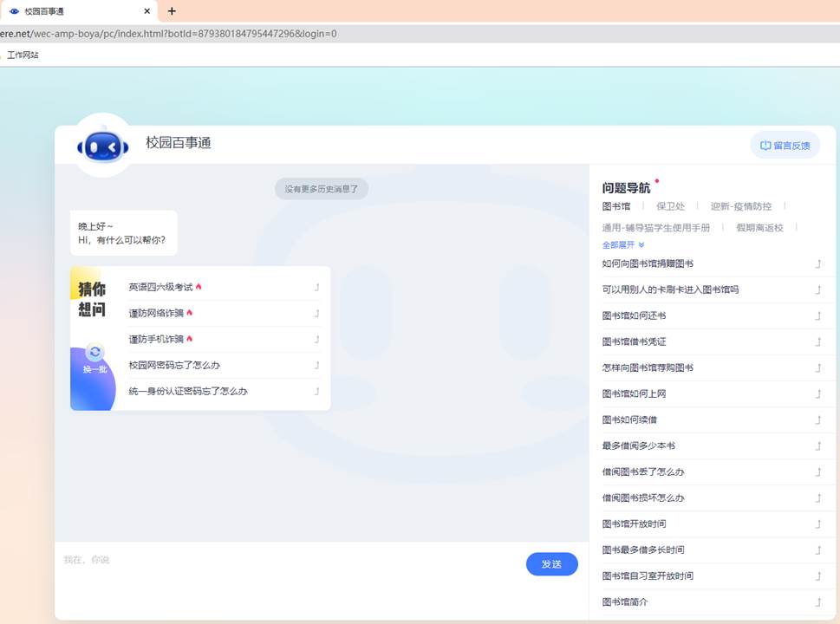Click arrow icon beside 谨防网络诈骗
Viewport: 840px width, 624px height.
click(316, 313)
